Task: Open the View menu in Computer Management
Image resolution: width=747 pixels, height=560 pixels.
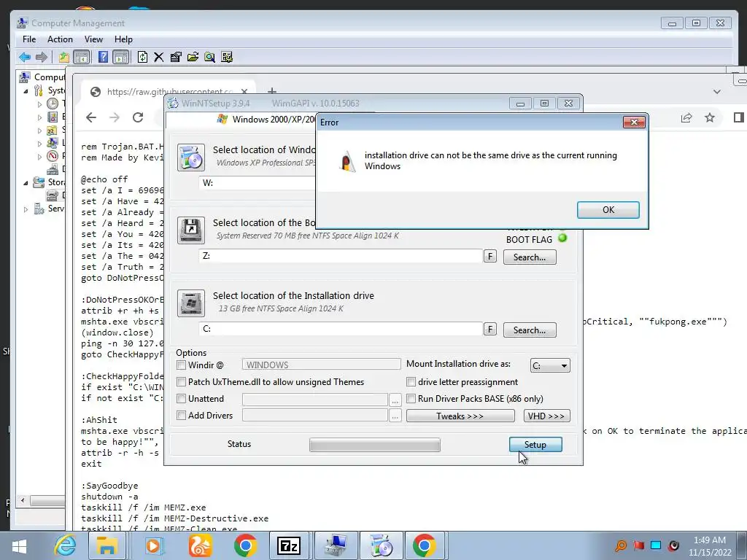Action: tap(93, 39)
